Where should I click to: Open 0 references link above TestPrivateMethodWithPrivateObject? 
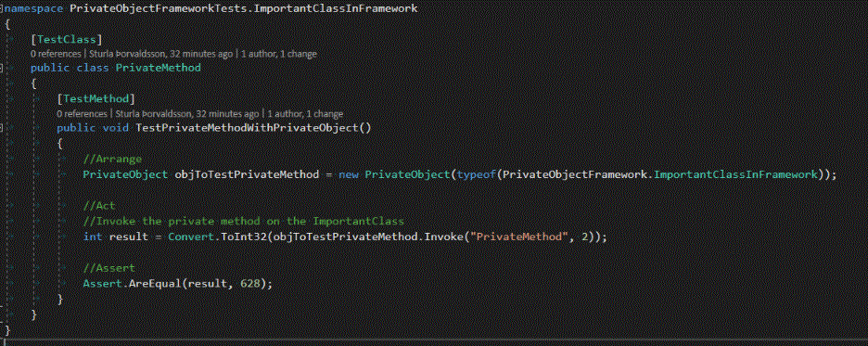pos(82,114)
